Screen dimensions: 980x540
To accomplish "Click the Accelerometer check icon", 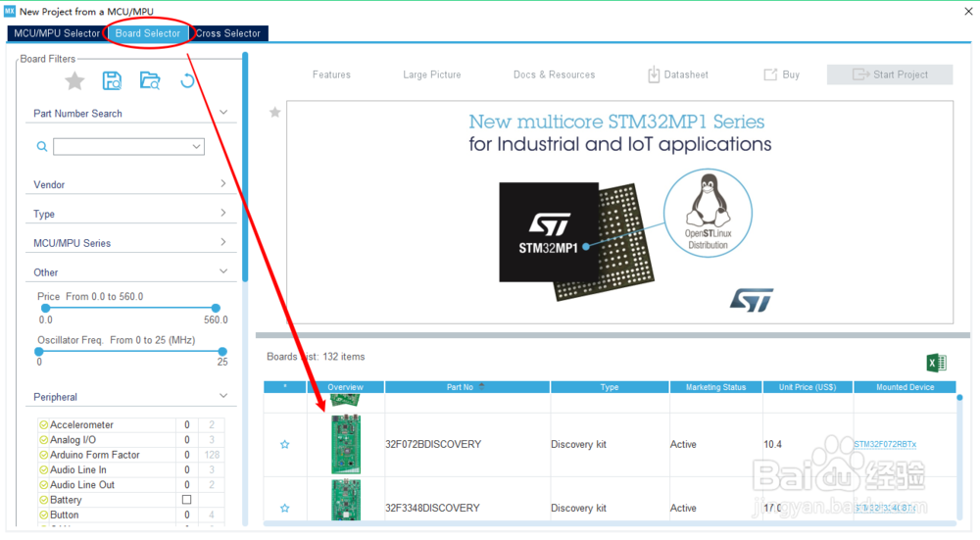I will 44,425.
